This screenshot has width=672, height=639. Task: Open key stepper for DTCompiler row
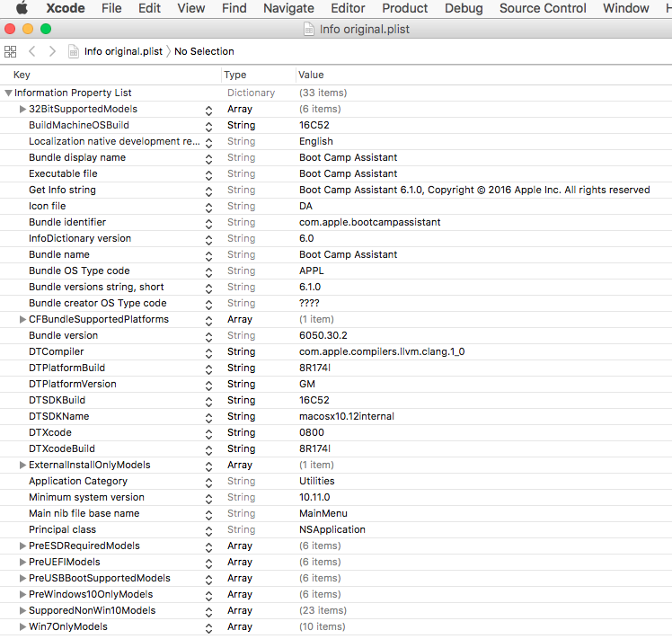(x=208, y=353)
